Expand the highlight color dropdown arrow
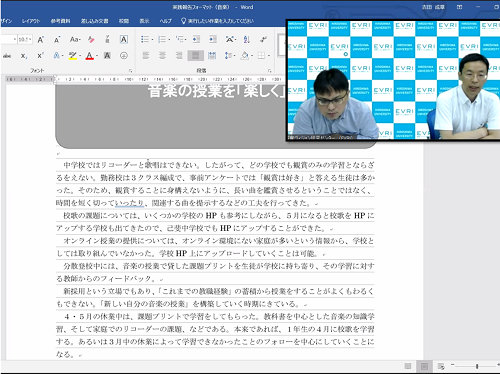The width and height of the screenshot is (500, 374). pos(80,56)
